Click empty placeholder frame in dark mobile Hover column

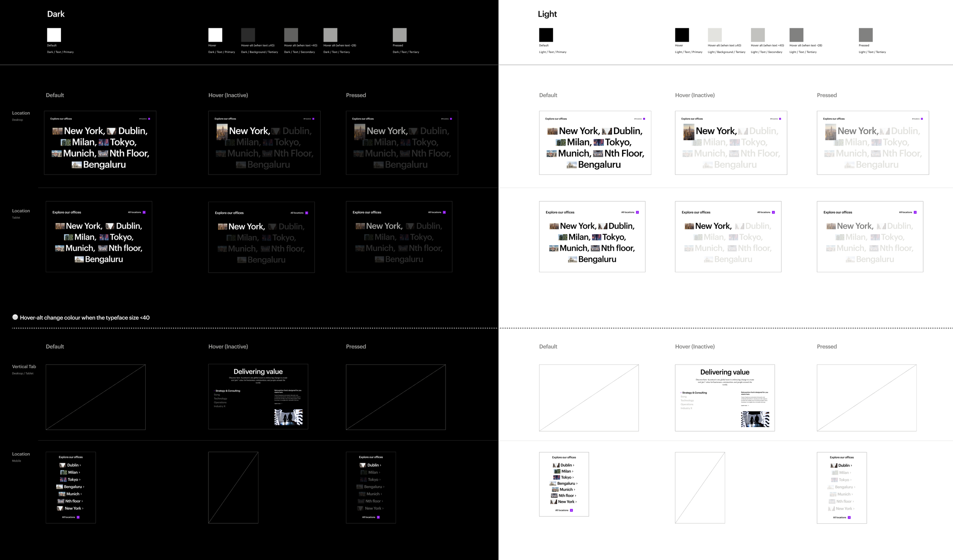[x=233, y=488]
